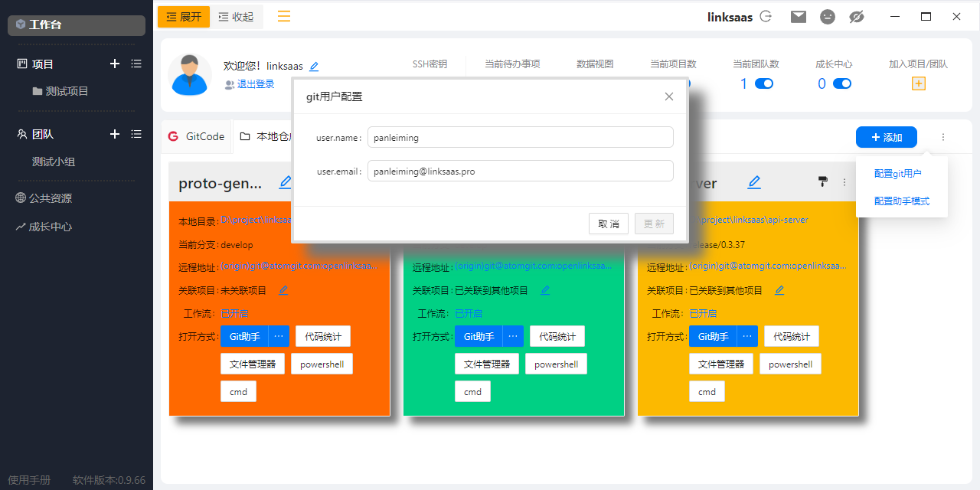Click the red GitCode logo icon
The width and height of the screenshot is (980, 490).
pyautogui.click(x=173, y=136)
